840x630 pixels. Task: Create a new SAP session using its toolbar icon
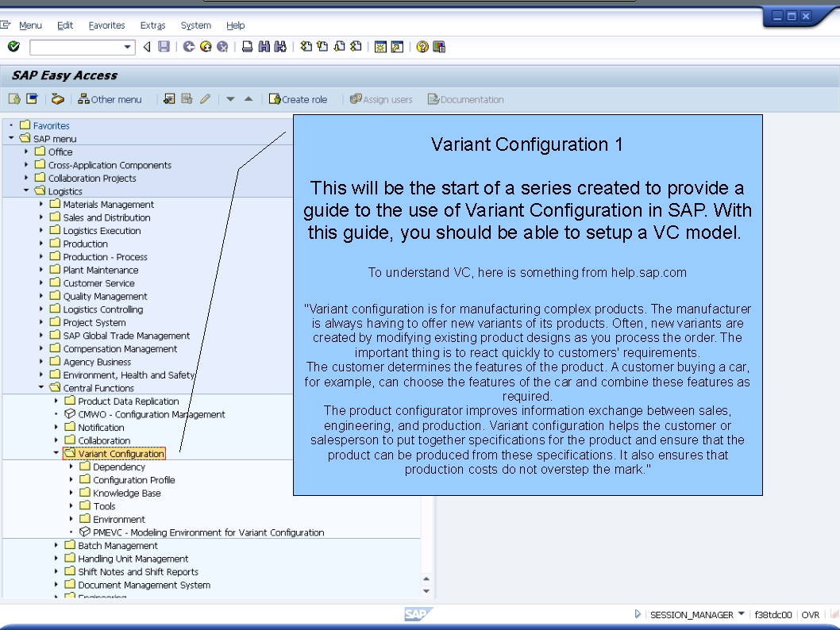(x=378, y=46)
